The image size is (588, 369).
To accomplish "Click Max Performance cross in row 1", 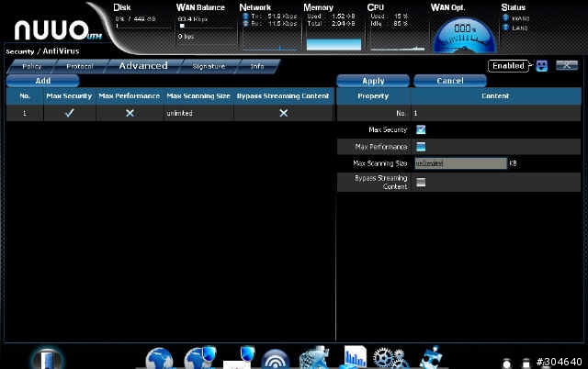I will tap(130, 113).
